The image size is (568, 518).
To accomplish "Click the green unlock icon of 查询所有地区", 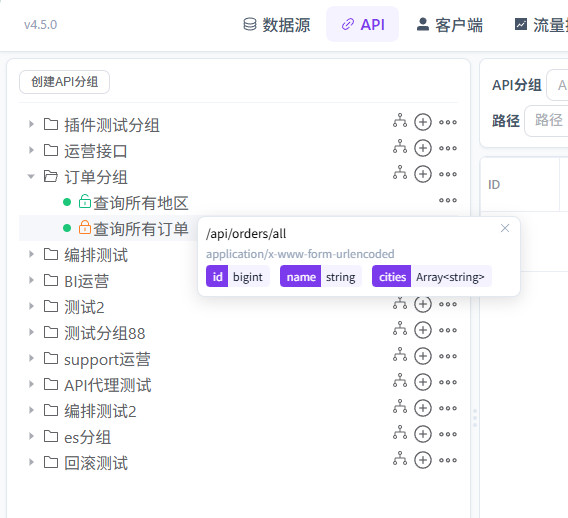I will point(85,201).
